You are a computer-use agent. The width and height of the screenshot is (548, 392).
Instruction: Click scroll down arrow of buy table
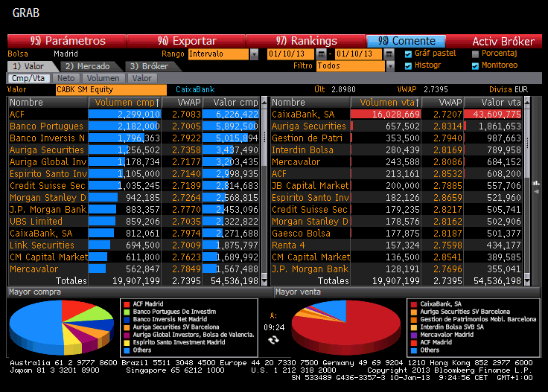264,280
